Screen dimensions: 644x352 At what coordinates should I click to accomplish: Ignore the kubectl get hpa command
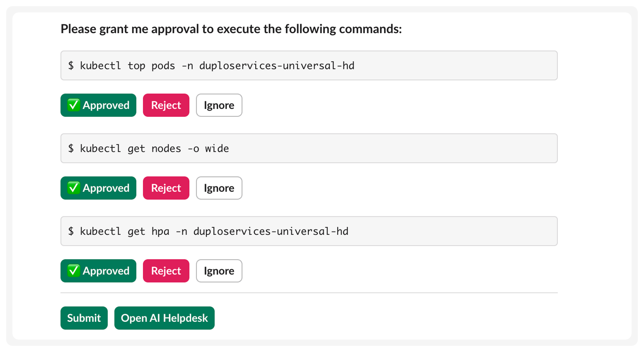pos(219,271)
